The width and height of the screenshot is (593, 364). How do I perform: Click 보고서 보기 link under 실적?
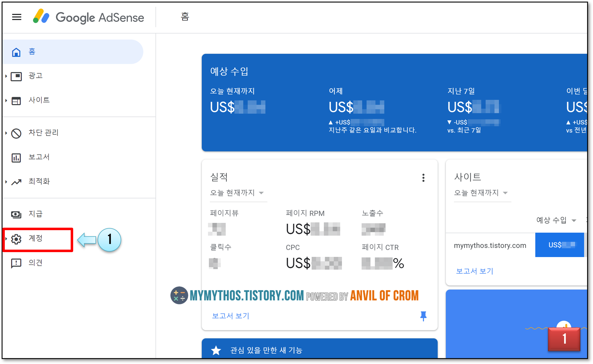pos(231,316)
